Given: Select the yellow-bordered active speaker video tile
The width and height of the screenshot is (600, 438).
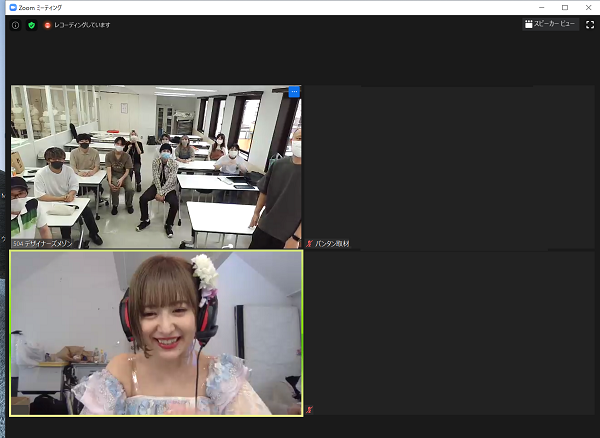Looking at the screenshot, I should point(155,332).
